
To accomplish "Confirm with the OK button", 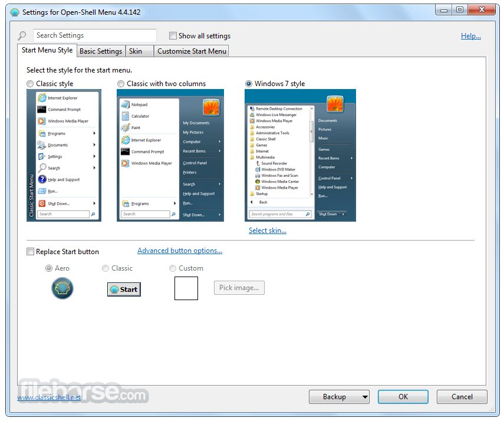I will coord(403,397).
